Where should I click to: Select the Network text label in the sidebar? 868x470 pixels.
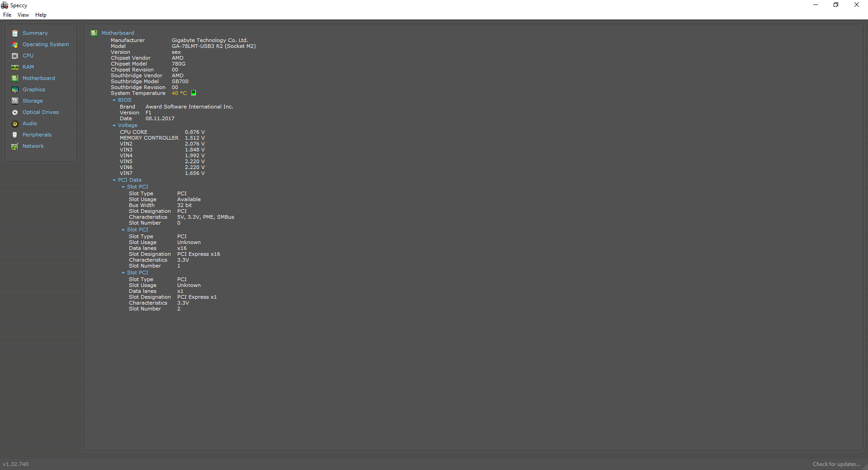(33, 146)
